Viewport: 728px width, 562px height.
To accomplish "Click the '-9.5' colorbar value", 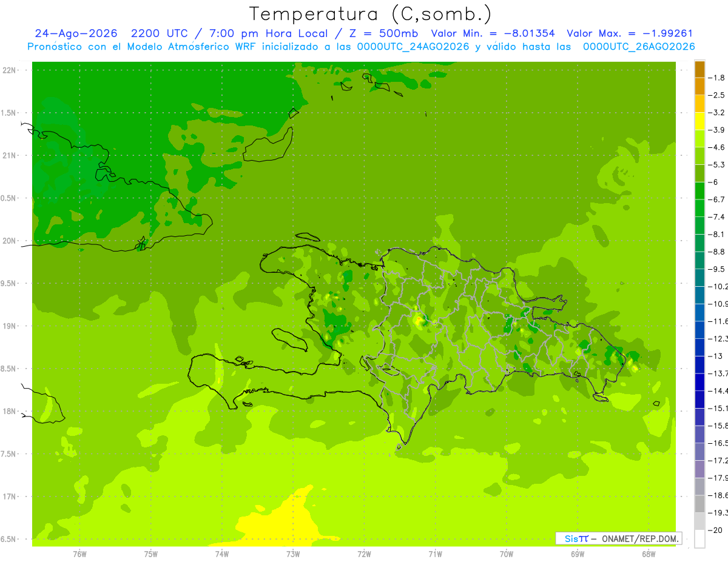I will tap(716, 269).
